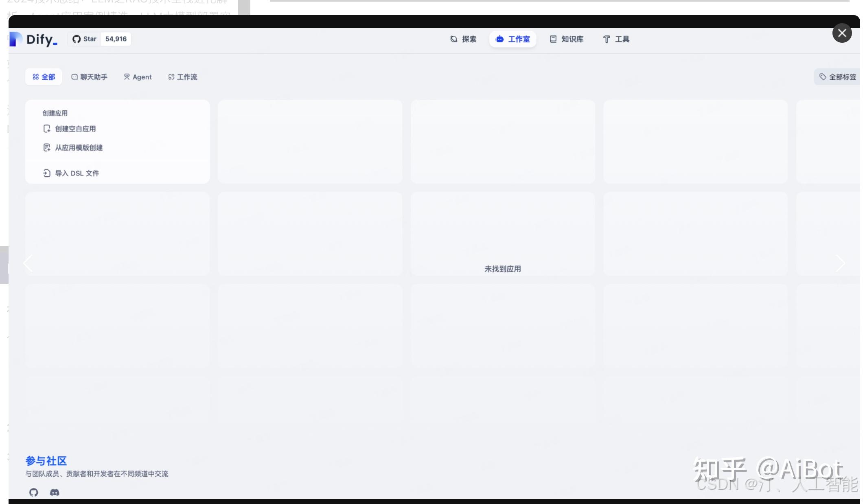The width and height of the screenshot is (865, 504).
Task: Select the 全部 filter tab
Action: 43,77
